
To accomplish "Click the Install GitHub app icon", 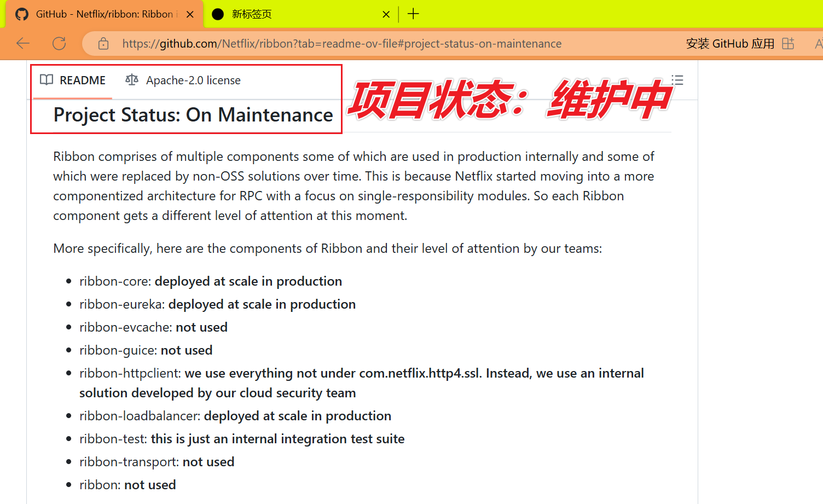I will (x=788, y=44).
